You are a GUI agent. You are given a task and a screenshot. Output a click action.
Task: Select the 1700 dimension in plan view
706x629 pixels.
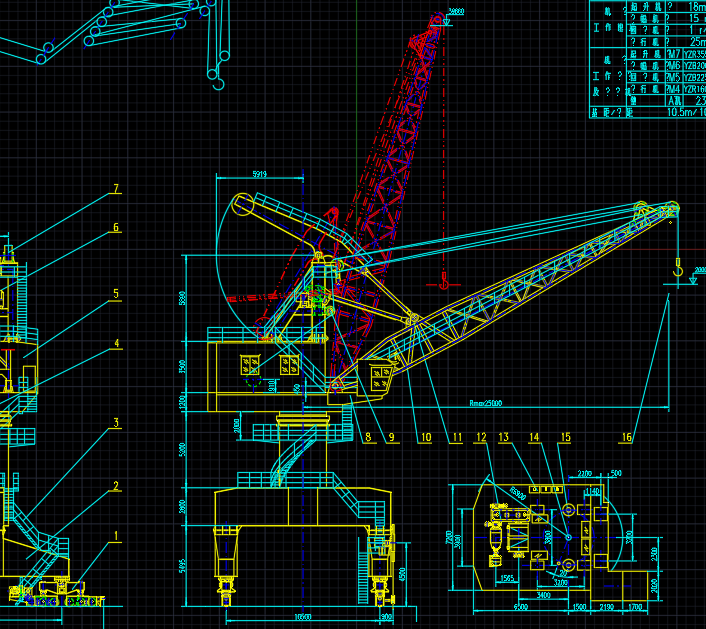click(x=635, y=607)
